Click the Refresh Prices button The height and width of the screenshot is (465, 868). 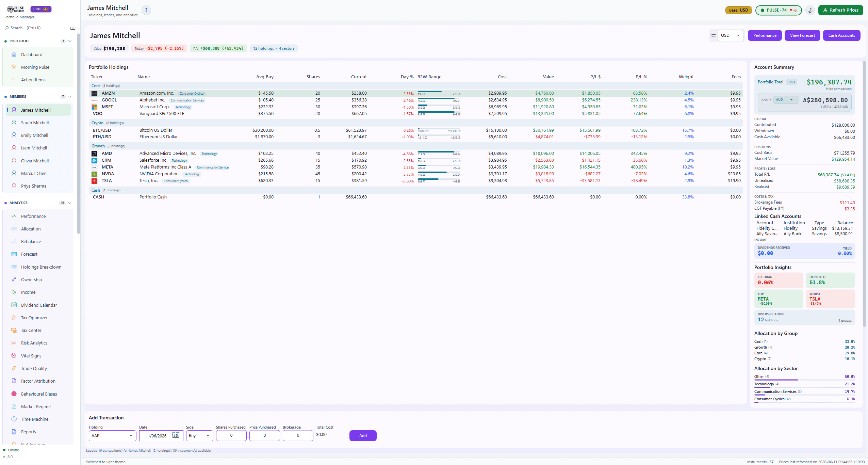point(840,10)
